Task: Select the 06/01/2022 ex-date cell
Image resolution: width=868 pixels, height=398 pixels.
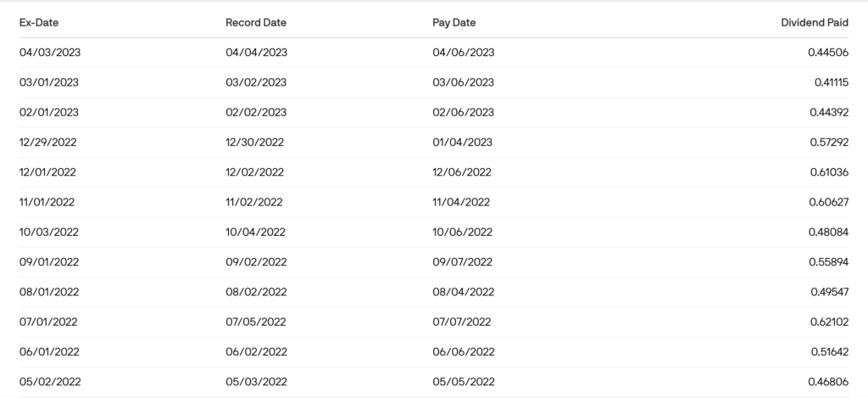Action: pyautogui.click(x=48, y=351)
